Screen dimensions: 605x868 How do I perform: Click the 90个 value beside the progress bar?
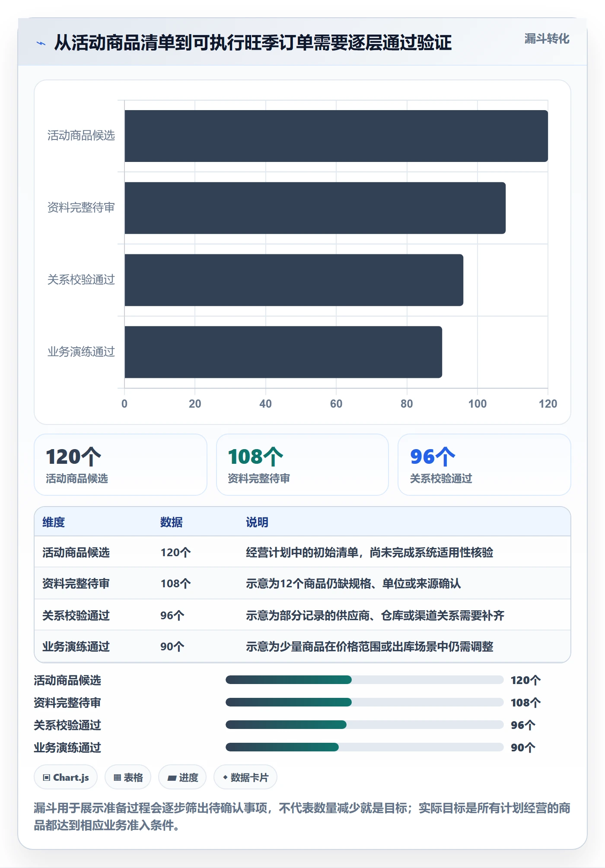coord(523,748)
